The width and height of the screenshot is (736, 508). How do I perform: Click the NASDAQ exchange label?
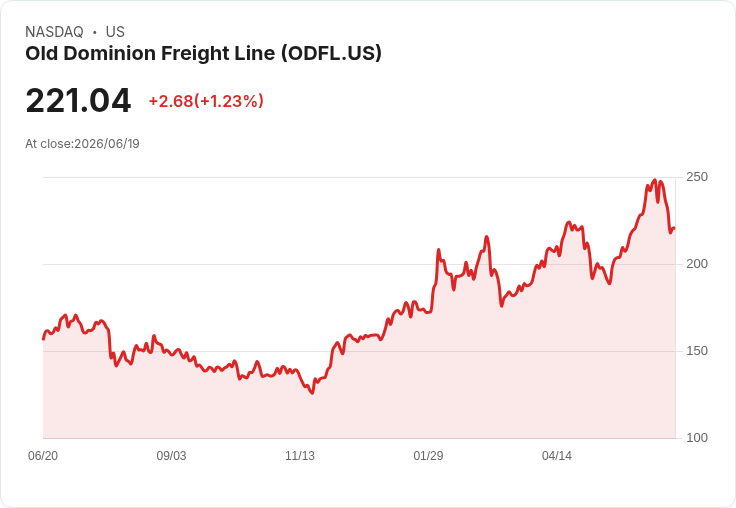point(54,31)
